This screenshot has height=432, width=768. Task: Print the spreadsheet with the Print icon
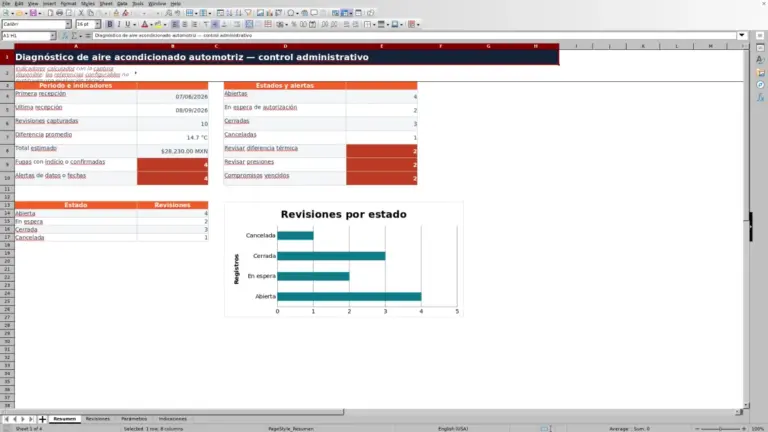tap(59, 13)
